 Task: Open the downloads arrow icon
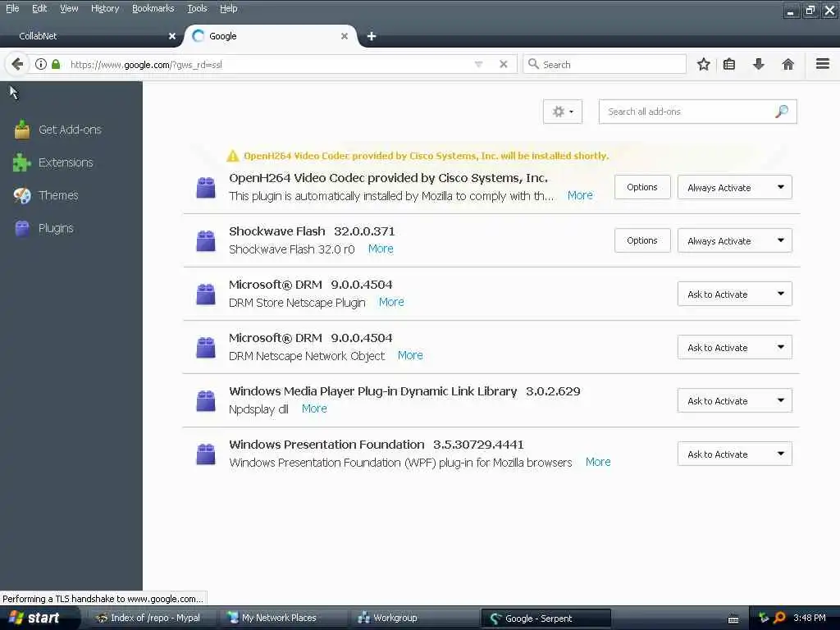[x=759, y=64]
